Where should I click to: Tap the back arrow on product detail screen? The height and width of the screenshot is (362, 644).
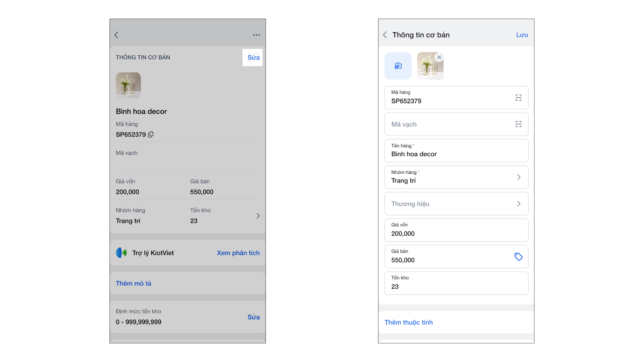116,35
